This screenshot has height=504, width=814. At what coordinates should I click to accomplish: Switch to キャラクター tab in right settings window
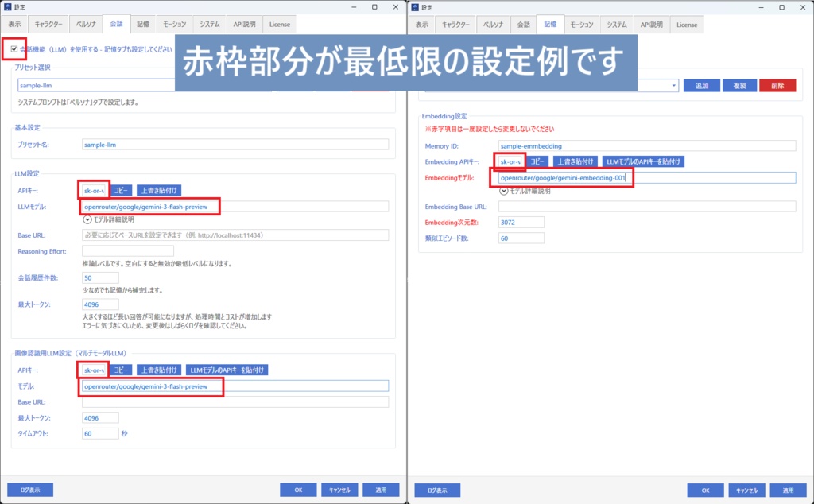point(455,25)
